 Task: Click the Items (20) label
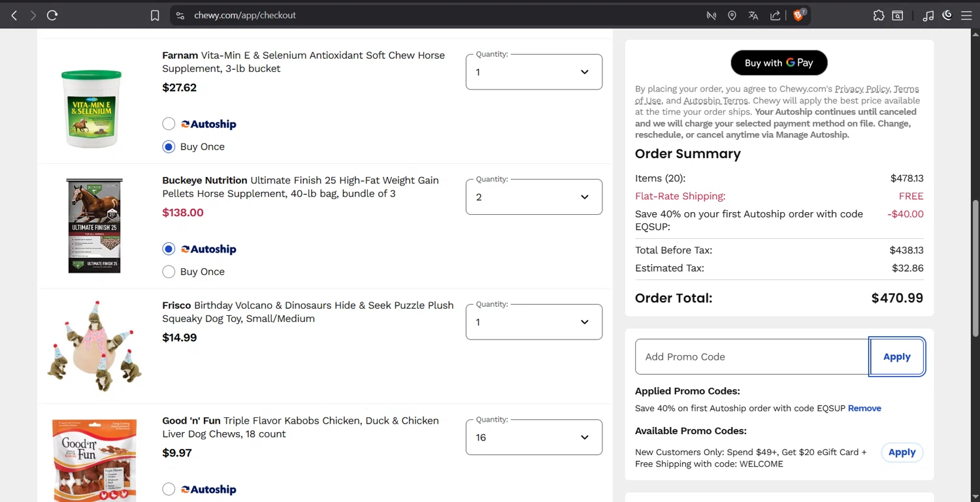point(660,178)
